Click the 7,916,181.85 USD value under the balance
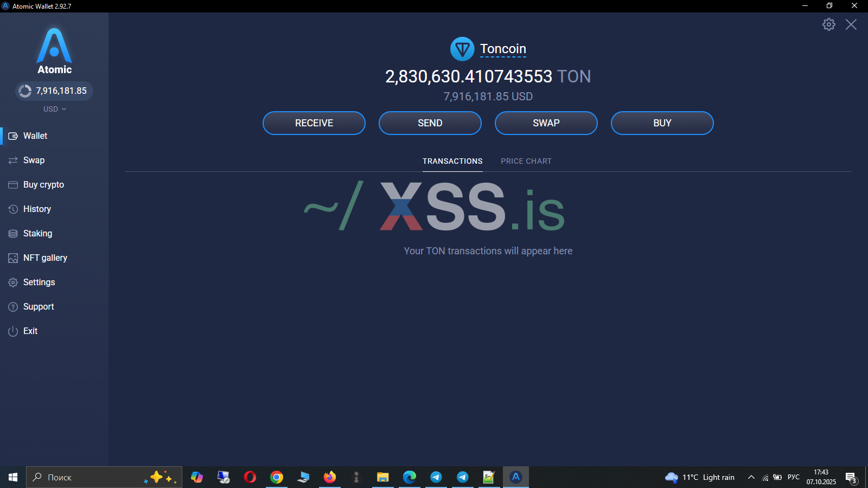This screenshot has width=868, height=488. [x=488, y=97]
